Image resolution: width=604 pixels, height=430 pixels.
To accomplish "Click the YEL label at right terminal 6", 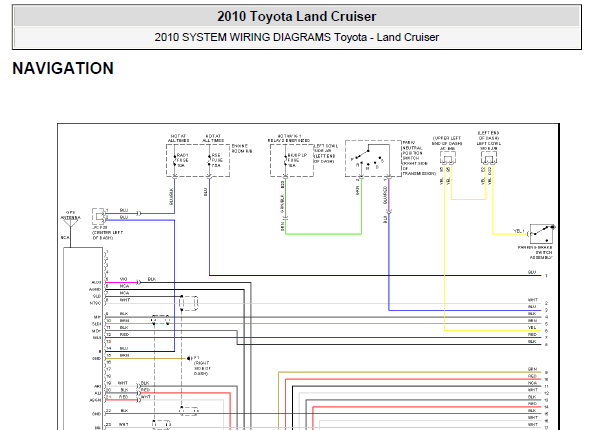I will [x=532, y=328].
